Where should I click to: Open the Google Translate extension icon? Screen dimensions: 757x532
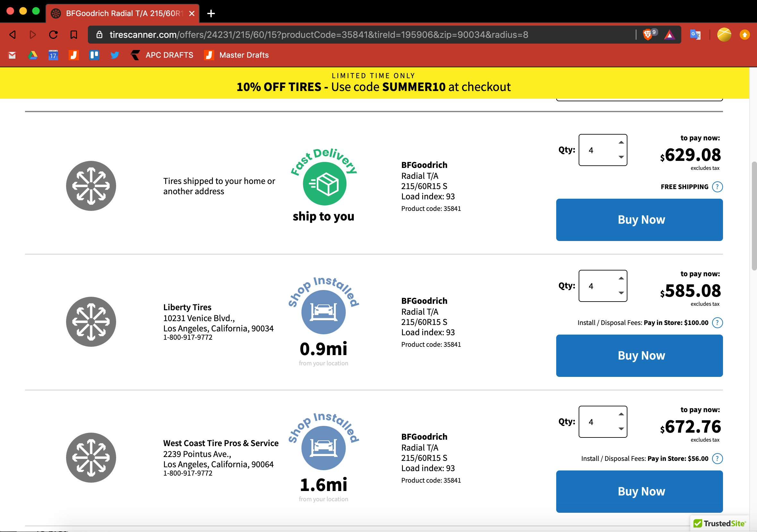[x=695, y=35]
